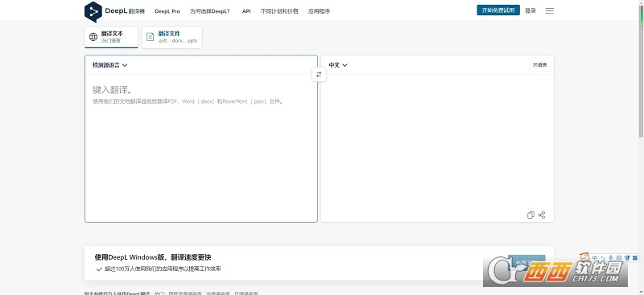Copy the translated text
This screenshot has height=295, width=644.
[530, 215]
